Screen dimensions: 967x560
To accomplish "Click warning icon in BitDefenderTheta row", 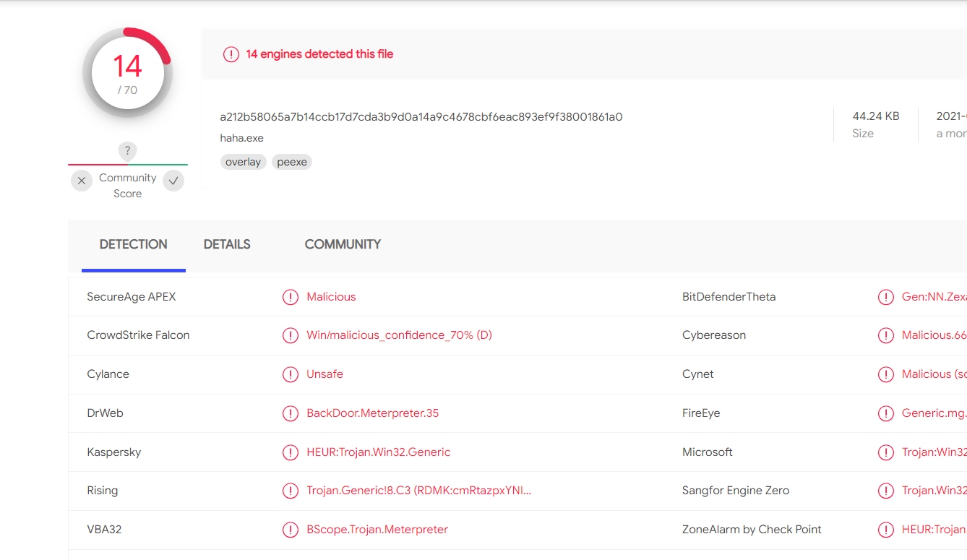I will click(886, 297).
